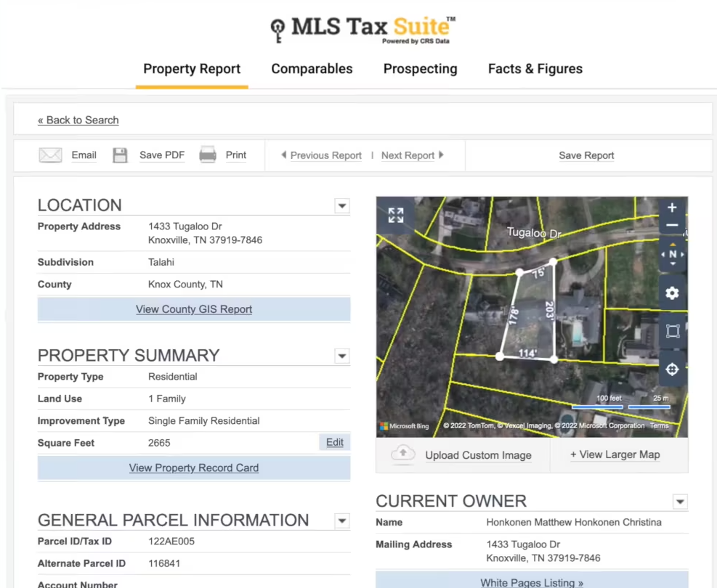Go back to search

coord(78,121)
